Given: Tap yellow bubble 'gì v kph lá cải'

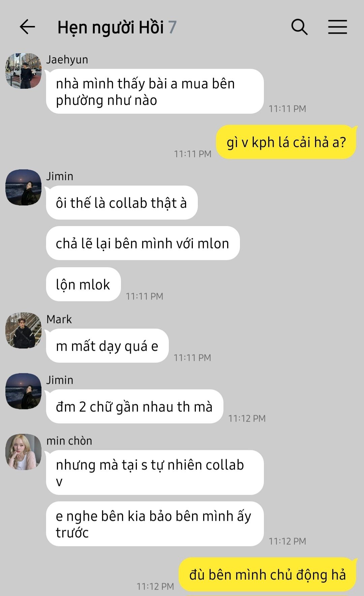Looking at the screenshot, I should coord(286,142).
